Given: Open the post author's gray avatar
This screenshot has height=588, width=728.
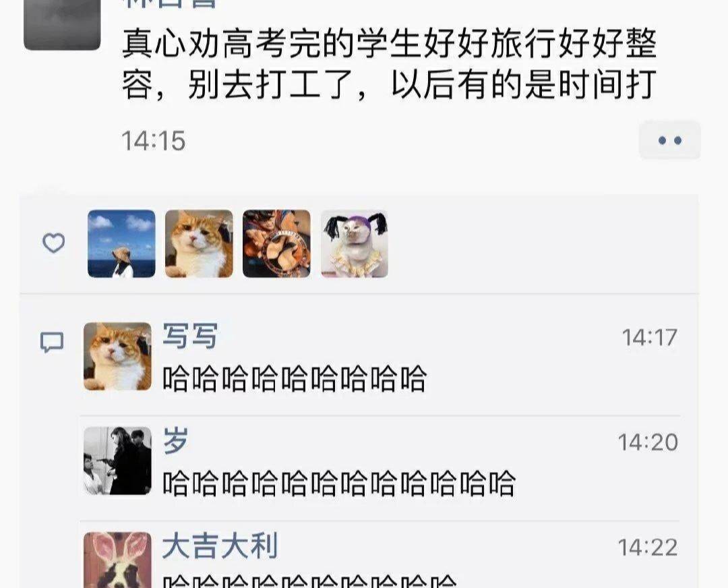Looking at the screenshot, I should 62,24.
